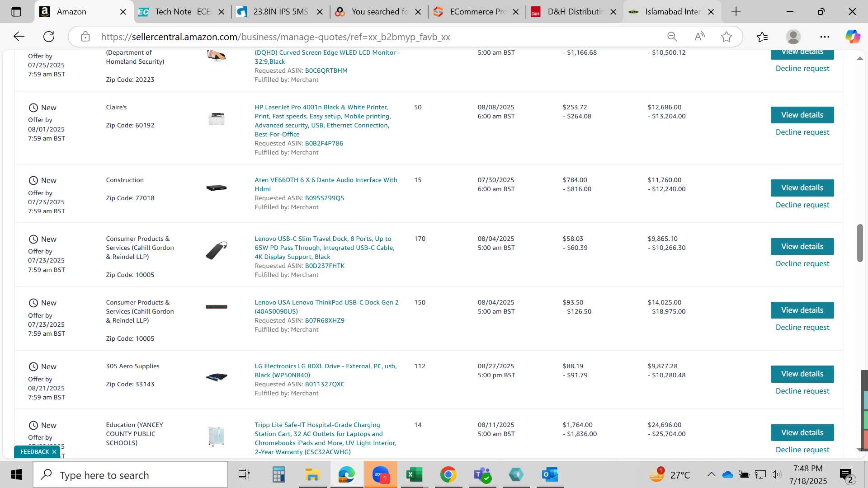Switch to the 23.8IN IPS 5MS tab
868x488 pixels.
pos(280,12)
